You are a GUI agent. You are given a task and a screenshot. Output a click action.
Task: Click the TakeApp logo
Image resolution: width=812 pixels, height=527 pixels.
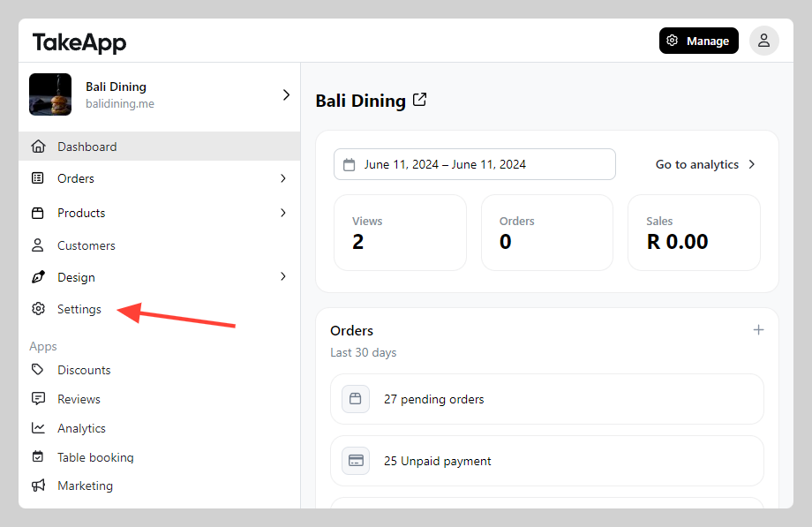(x=79, y=42)
